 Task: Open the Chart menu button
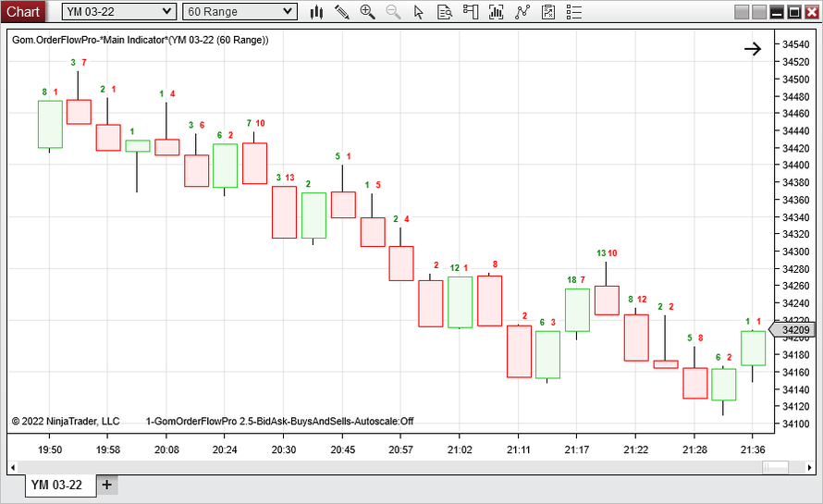point(23,11)
